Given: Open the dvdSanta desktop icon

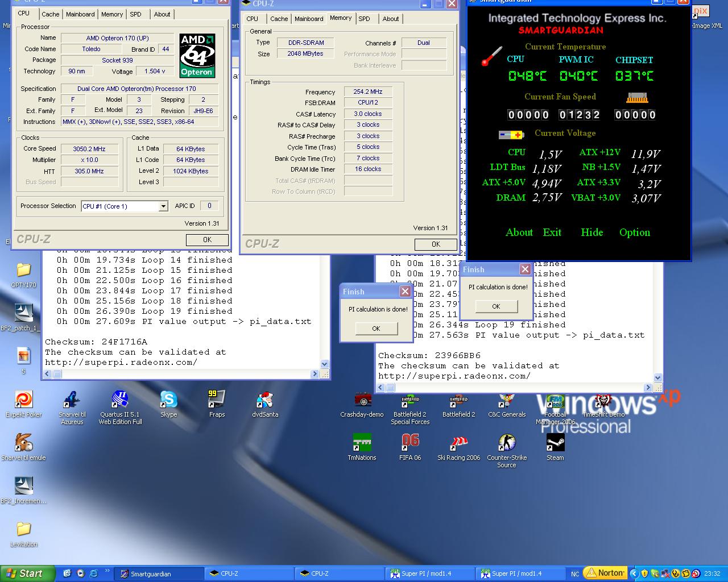Looking at the screenshot, I should click(x=265, y=404).
